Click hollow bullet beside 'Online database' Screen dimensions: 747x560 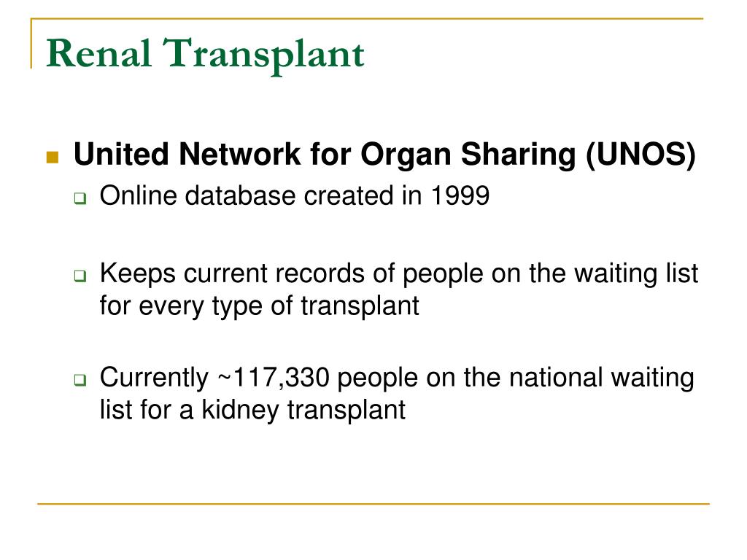coord(80,198)
